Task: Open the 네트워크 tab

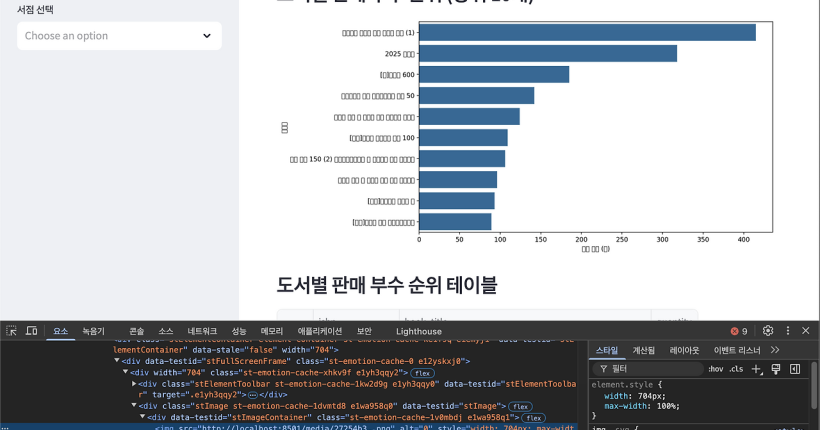Action: click(202, 331)
